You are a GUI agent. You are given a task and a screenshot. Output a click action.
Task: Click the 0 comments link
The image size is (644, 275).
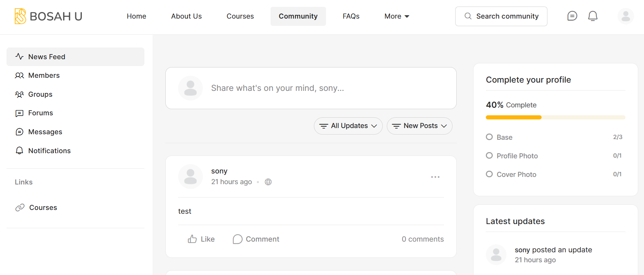(x=423, y=239)
